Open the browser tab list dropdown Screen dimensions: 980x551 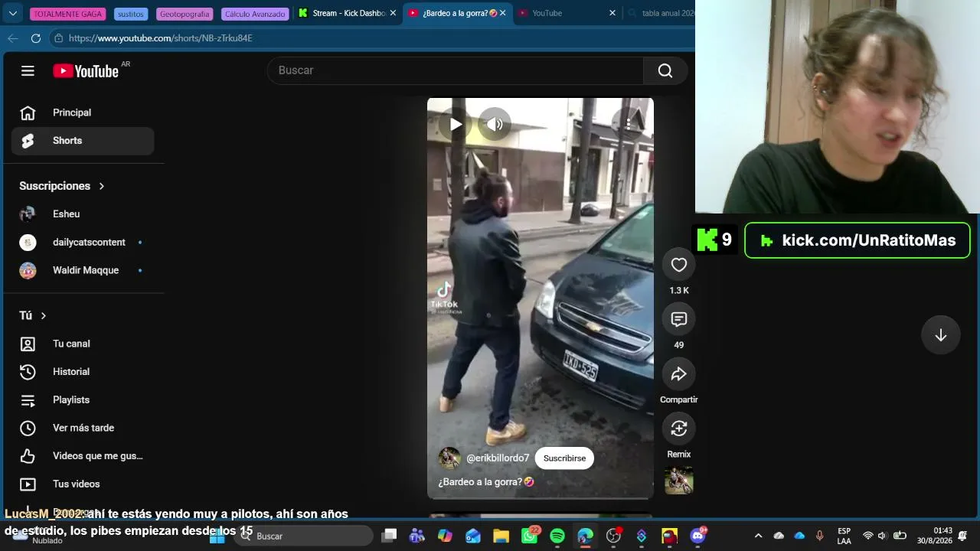(13, 13)
